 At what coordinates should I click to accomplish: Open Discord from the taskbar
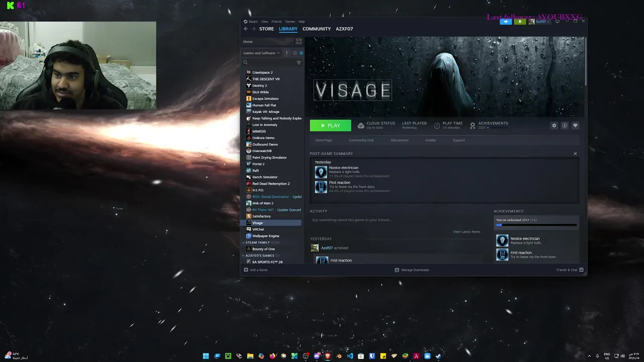pos(316,356)
